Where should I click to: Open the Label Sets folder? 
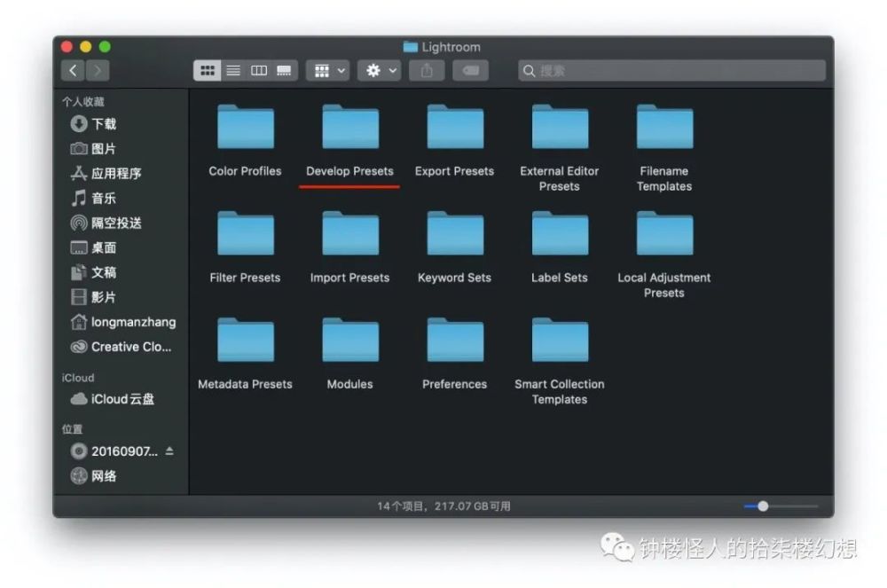(560, 234)
